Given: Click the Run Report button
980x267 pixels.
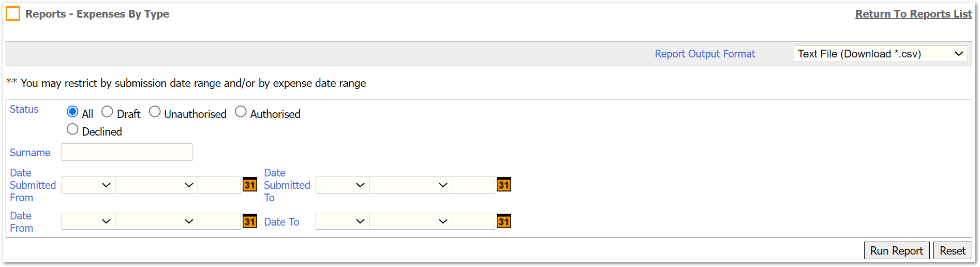Looking at the screenshot, I should tap(897, 250).
